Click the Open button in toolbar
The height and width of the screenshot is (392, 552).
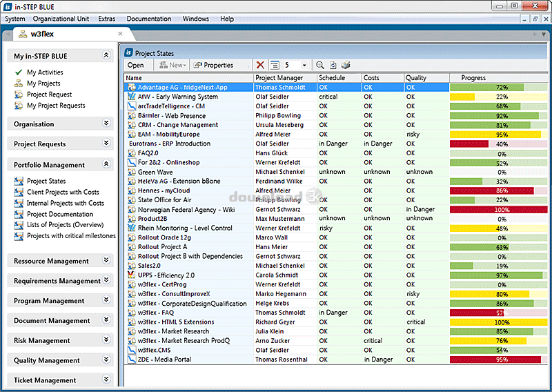pyautogui.click(x=136, y=66)
